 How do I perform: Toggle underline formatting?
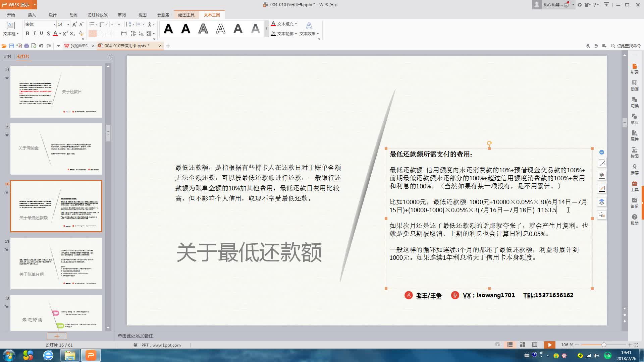pos(41,34)
